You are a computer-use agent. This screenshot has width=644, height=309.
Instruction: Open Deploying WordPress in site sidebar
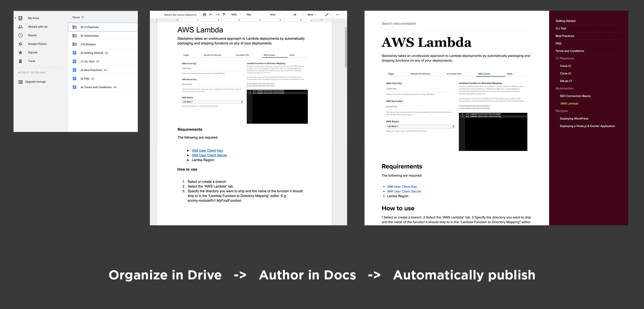(574, 118)
